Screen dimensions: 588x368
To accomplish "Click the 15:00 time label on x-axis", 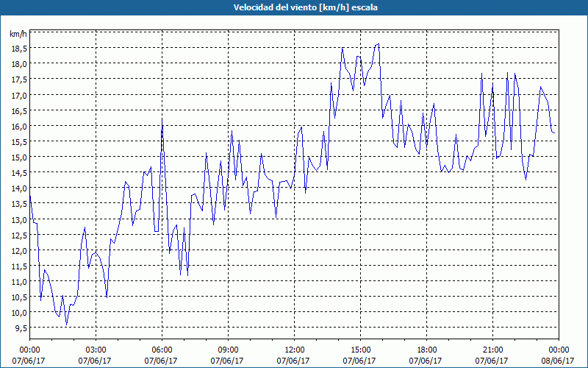I will (x=360, y=350).
